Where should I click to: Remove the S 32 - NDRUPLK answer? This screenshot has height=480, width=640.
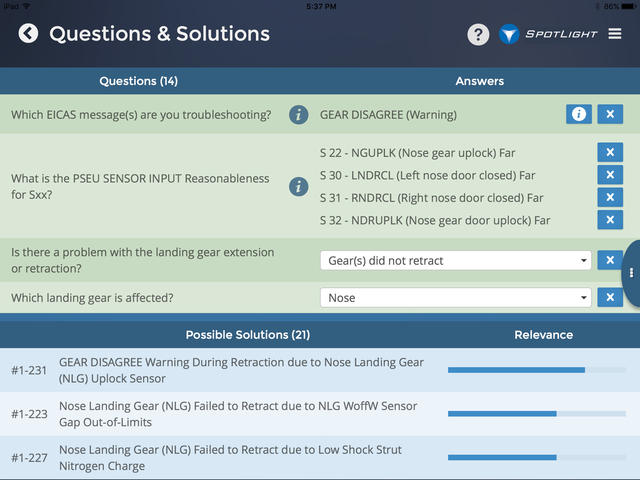tap(610, 220)
